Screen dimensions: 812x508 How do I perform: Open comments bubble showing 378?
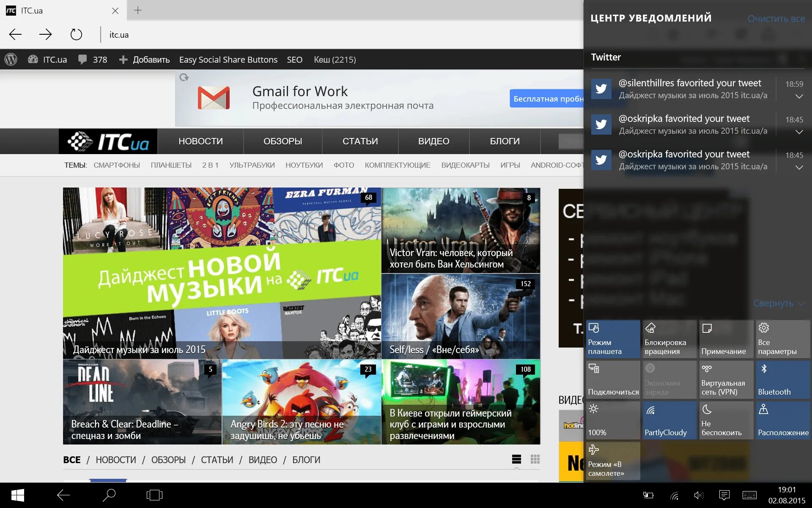pos(93,59)
